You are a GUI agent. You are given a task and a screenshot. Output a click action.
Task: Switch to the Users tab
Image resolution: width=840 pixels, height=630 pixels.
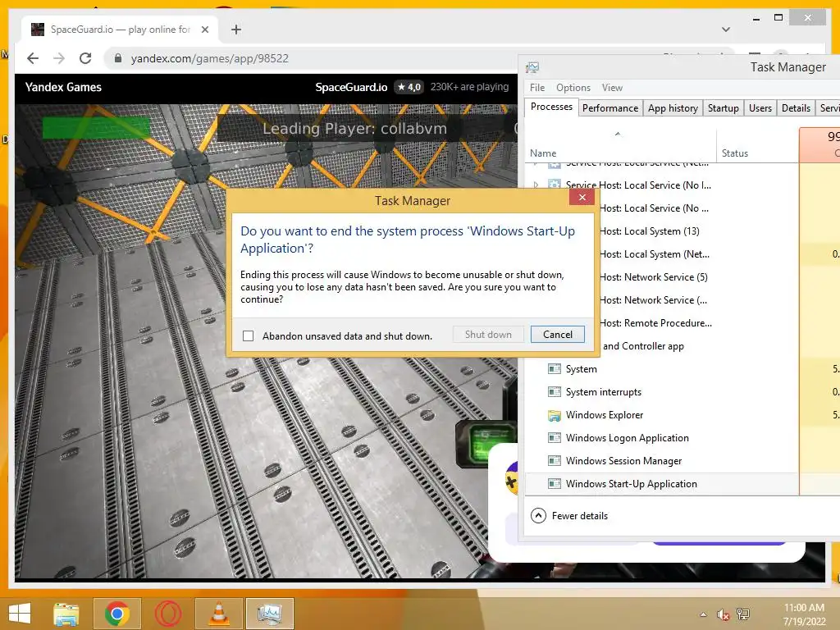point(760,108)
